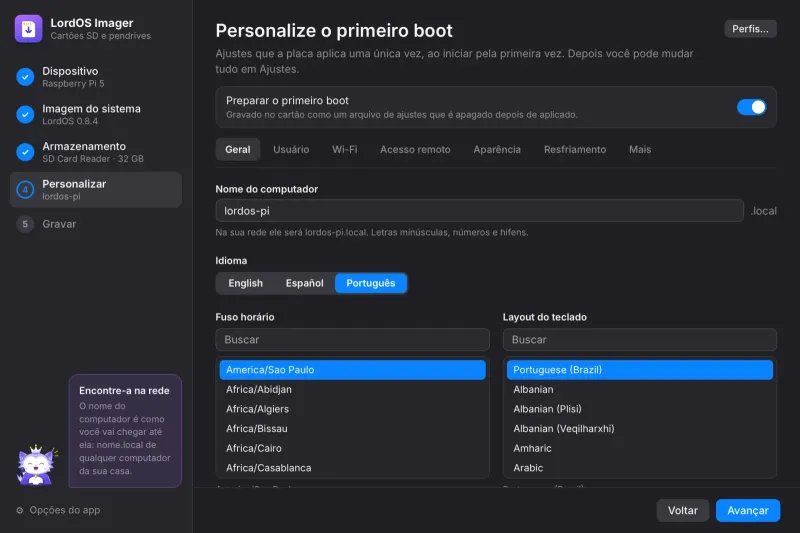Click the LordOS Imager app logo icon
Screen dimensions: 800x533
(29, 29)
